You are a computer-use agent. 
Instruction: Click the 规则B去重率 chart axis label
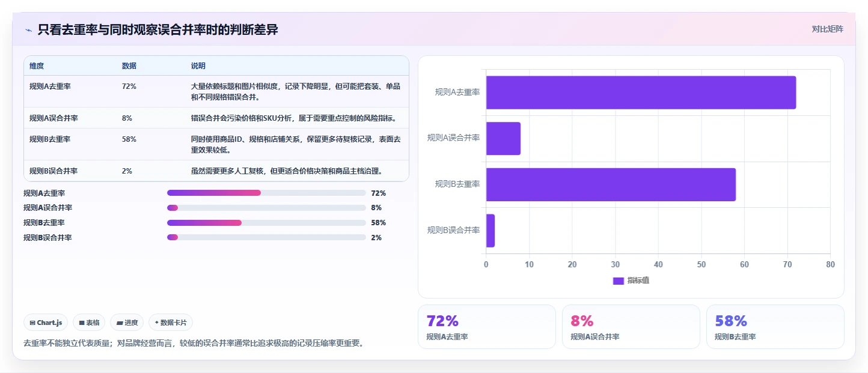coord(457,184)
